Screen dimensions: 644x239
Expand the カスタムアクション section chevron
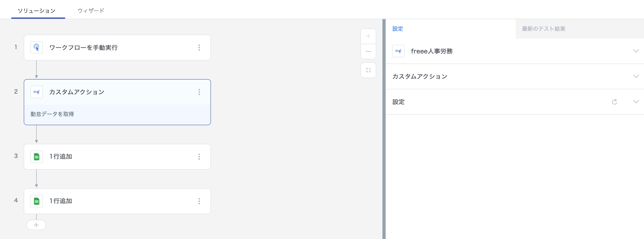click(636, 76)
